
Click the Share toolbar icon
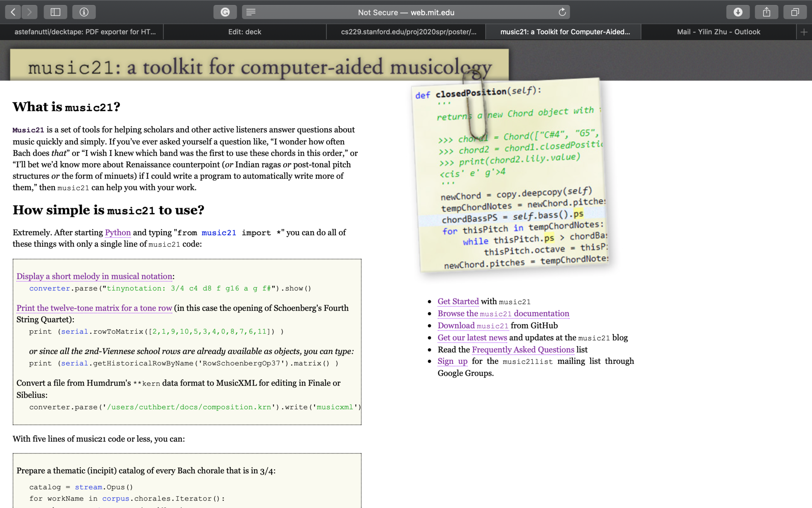click(x=767, y=12)
